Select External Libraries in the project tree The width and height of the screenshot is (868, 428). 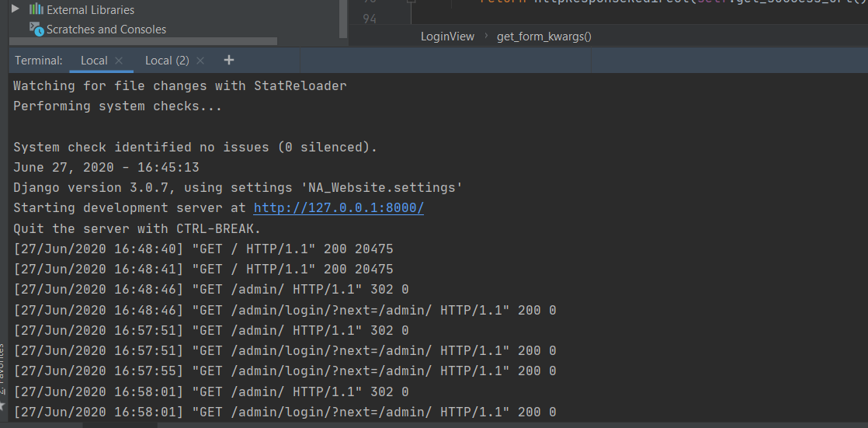[x=90, y=10]
